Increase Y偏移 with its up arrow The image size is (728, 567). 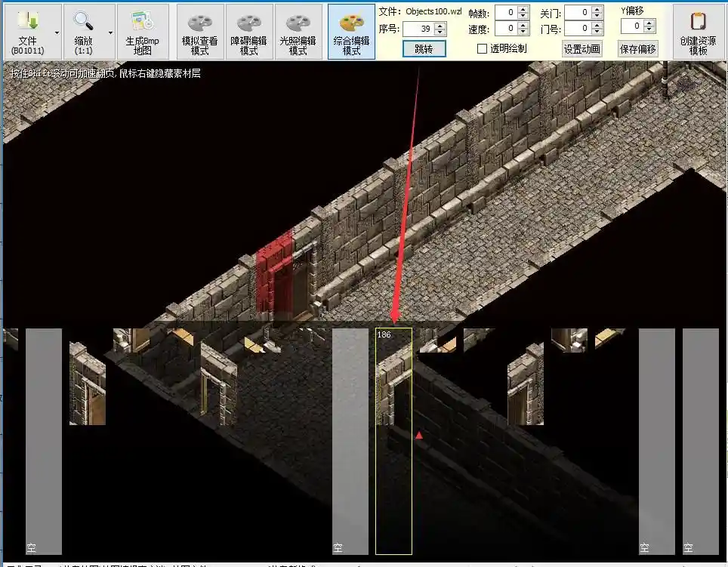(x=649, y=23)
